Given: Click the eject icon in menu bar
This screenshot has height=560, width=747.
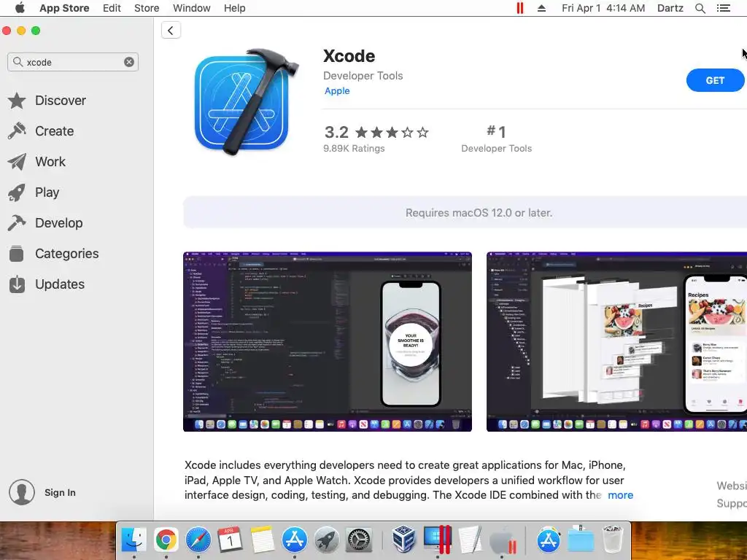Looking at the screenshot, I should [x=542, y=8].
